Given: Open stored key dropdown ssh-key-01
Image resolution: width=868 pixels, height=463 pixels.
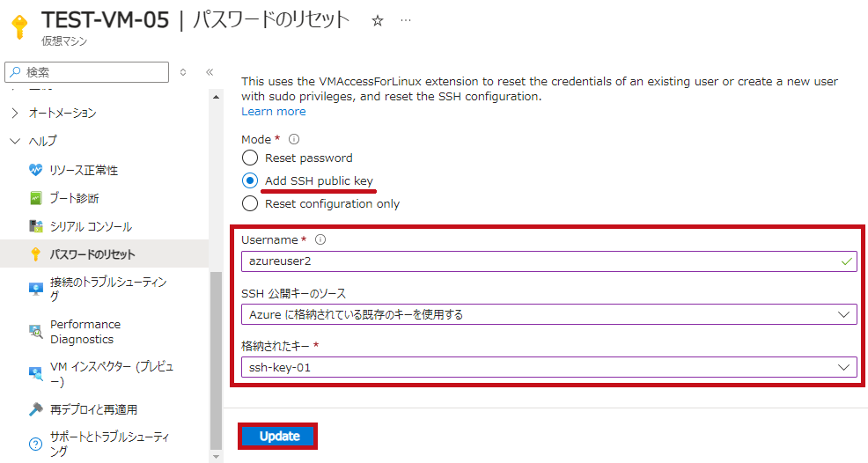Looking at the screenshot, I should point(548,367).
